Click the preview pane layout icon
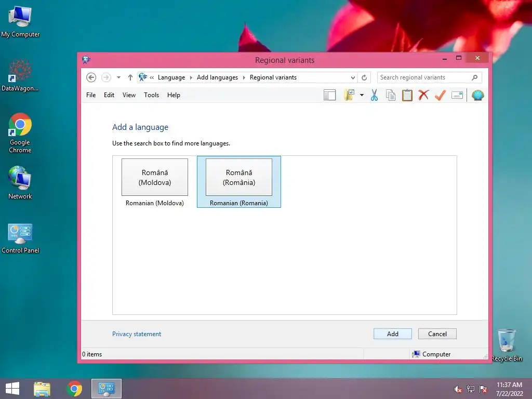The image size is (532, 399). (329, 96)
